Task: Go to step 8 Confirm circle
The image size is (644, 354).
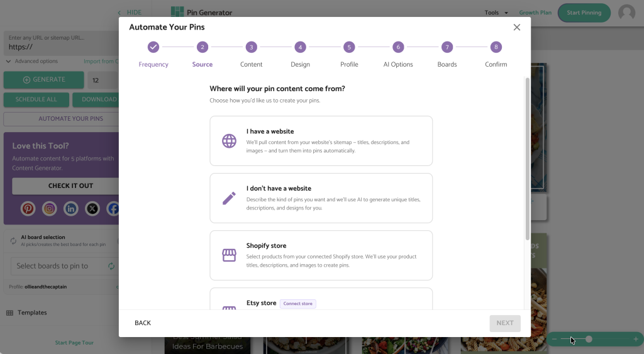Action: click(x=496, y=47)
